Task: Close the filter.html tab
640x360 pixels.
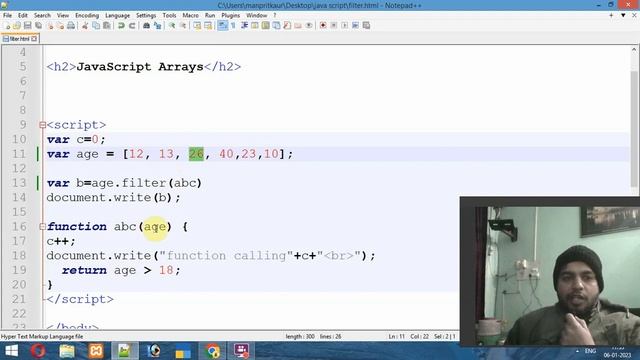Action: 34,39
